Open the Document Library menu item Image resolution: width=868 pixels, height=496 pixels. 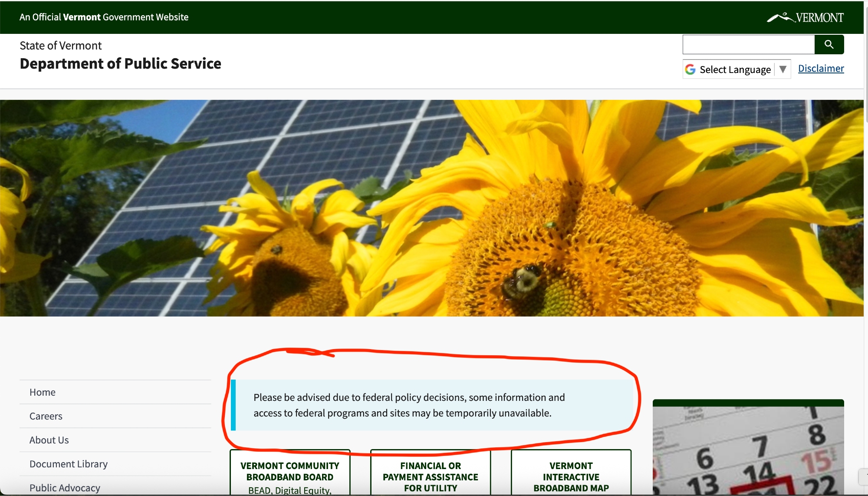pyautogui.click(x=69, y=464)
